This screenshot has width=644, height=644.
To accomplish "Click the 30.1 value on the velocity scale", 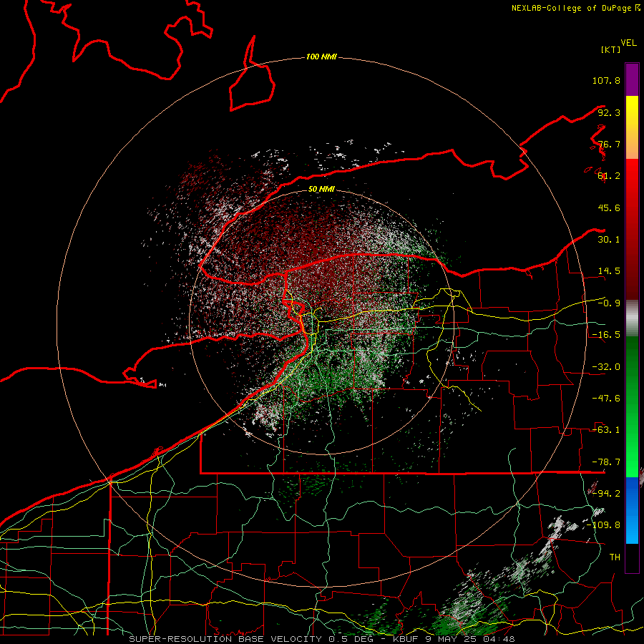I will pyautogui.click(x=609, y=240).
